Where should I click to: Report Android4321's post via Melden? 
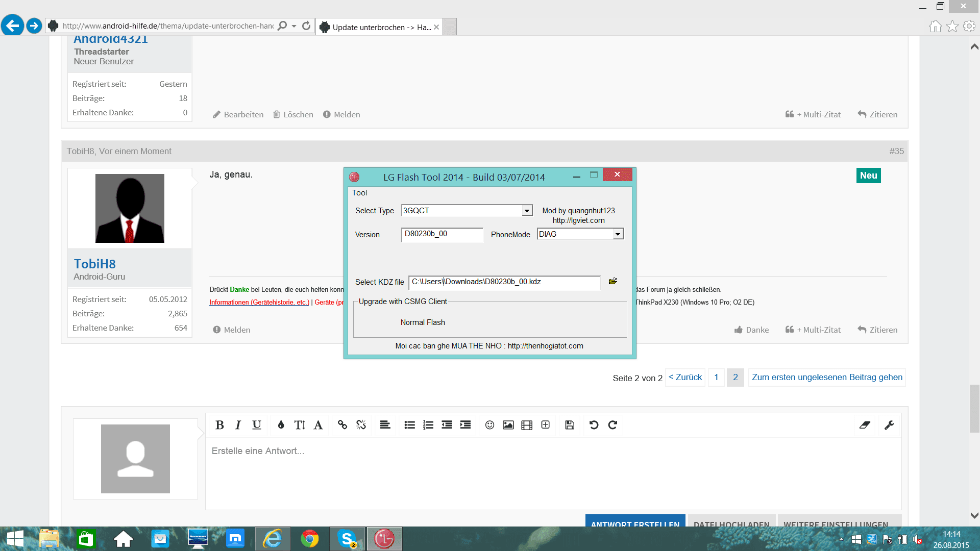coord(341,115)
